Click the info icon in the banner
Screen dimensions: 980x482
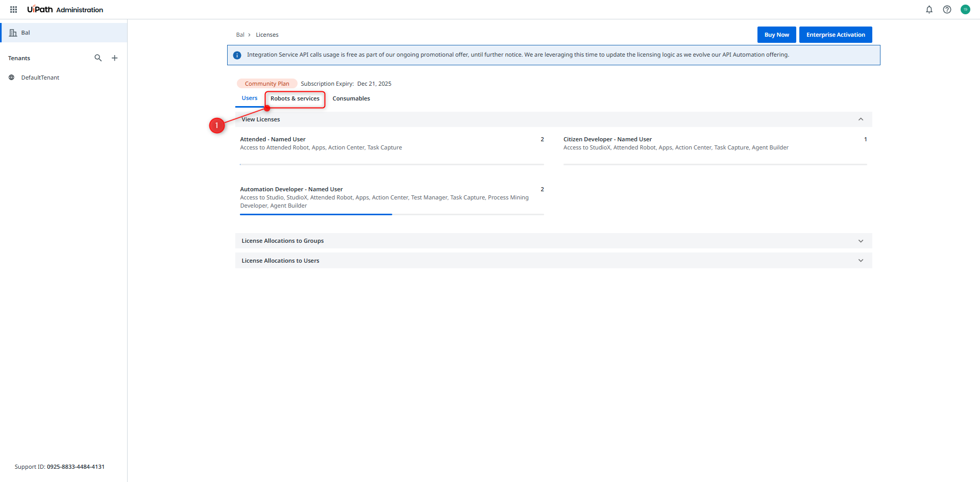[x=237, y=55]
